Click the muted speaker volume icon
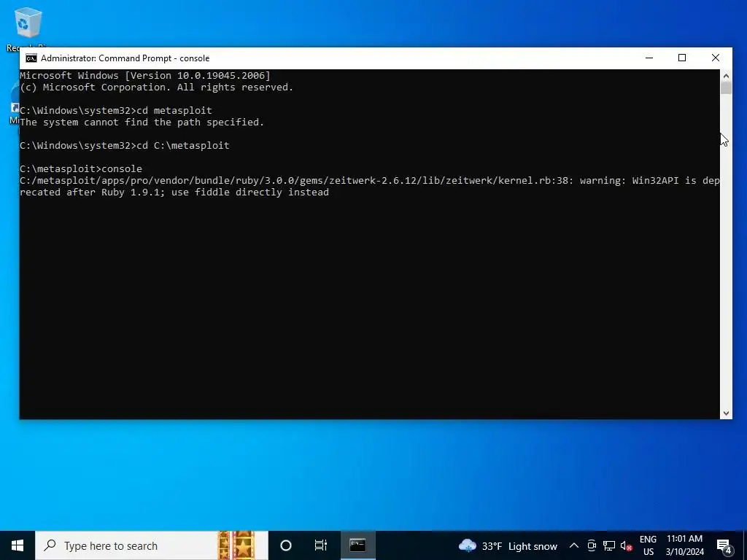This screenshot has height=560, width=747. 626,545
